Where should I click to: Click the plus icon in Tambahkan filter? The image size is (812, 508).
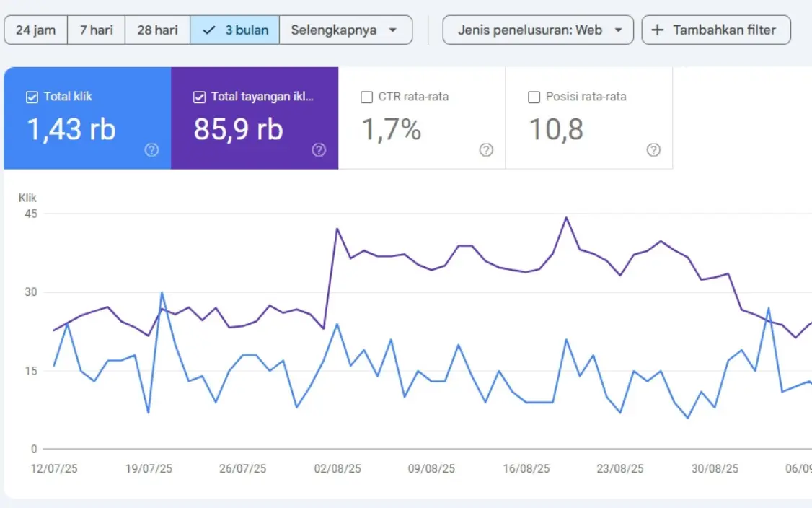657,30
